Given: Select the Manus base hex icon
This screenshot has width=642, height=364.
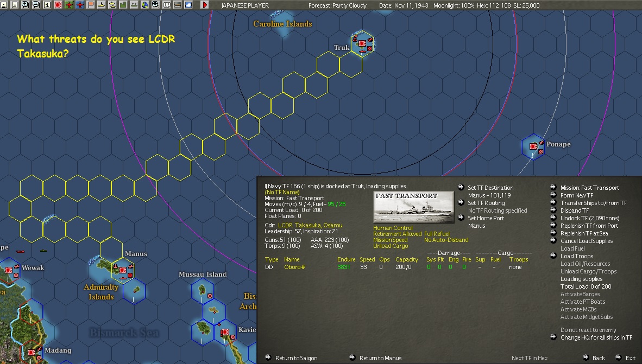Looking at the screenshot, I should click(122, 270).
